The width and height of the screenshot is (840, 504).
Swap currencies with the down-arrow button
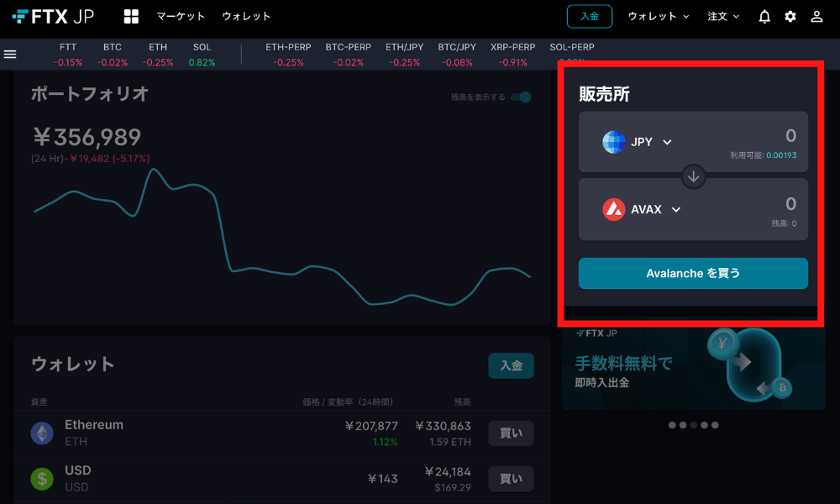point(693,176)
